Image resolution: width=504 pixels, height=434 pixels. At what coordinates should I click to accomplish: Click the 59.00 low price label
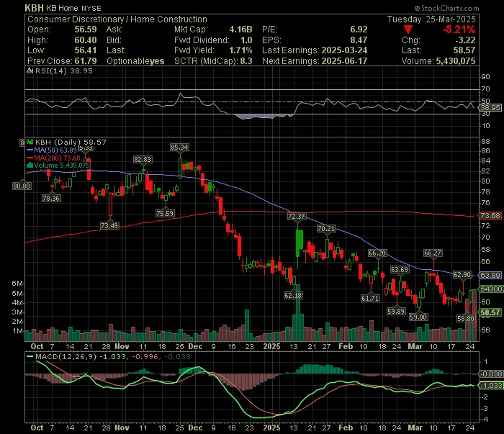(x=418, y=317)
